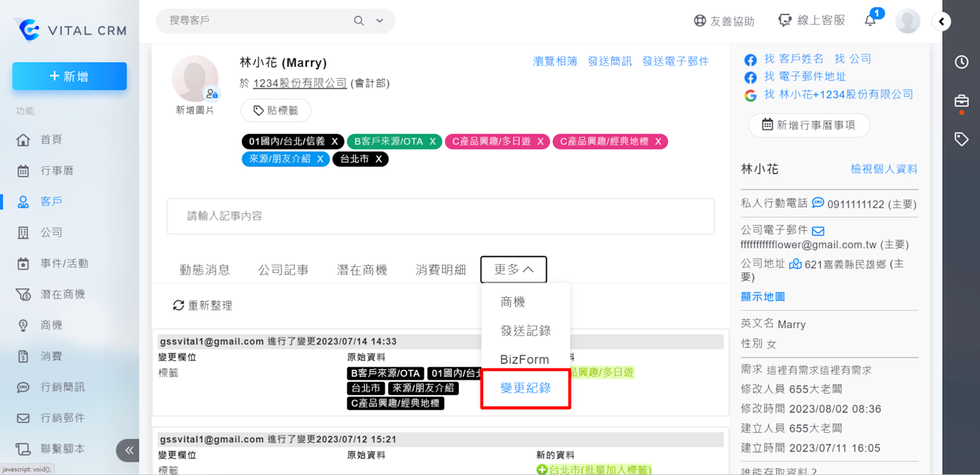The height and width of the screenshot is (475, 980).
Task: Click the note input field
Action: pos(440,216)
